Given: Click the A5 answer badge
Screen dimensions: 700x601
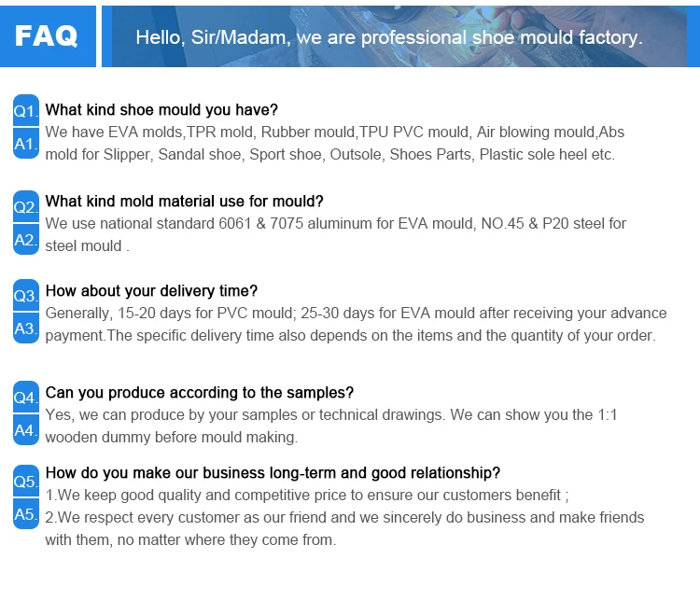Looking at the screenshot, I should 26,513.
